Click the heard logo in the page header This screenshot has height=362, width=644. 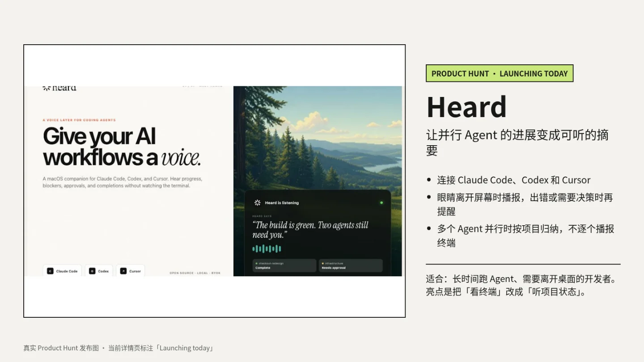(x=59, y=88)
